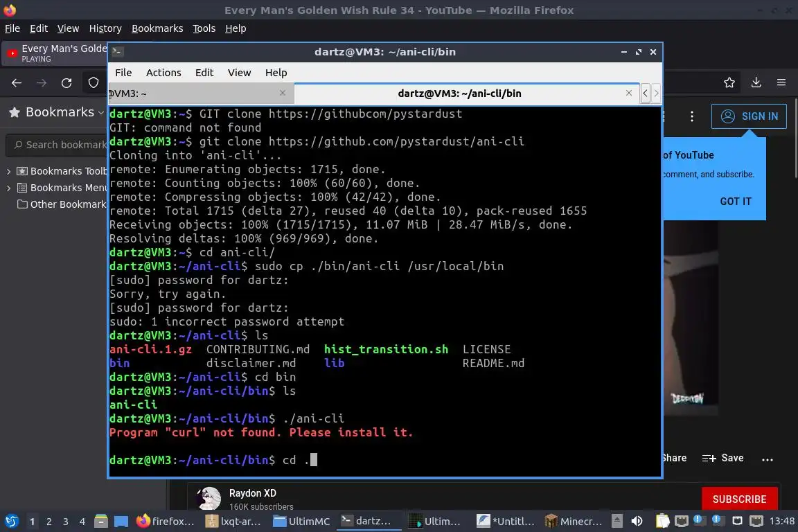The height and width of the screenshot is (532, 798).
Task: Click the Search bookmarks field
Action: [x=57, y=145]
